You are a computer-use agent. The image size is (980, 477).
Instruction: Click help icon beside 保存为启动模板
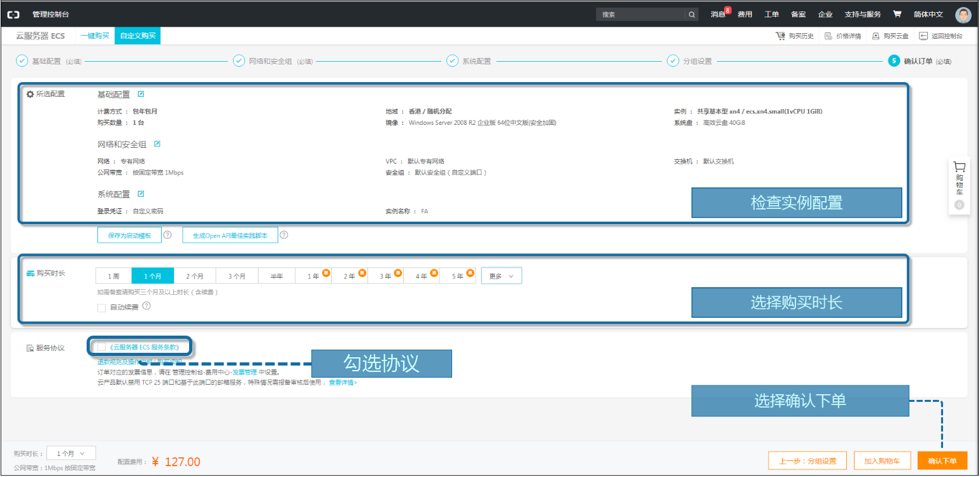click(167, 234)
